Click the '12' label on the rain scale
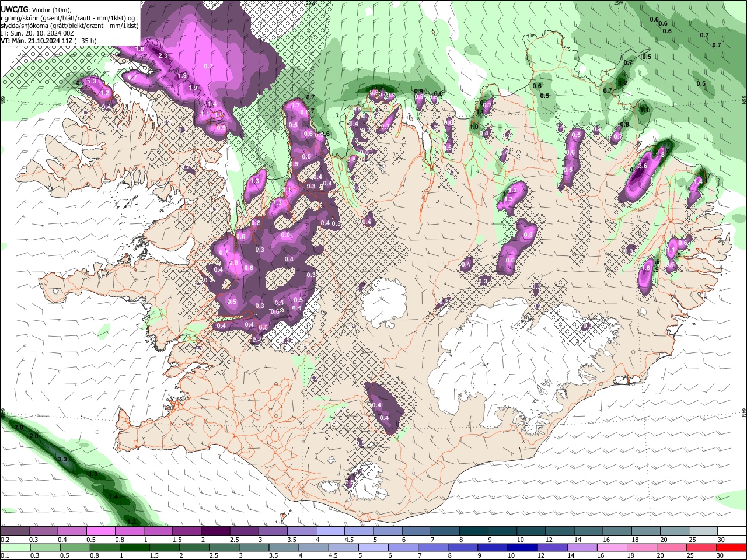This screenshot has height=560, width=747. coord(540,555)
